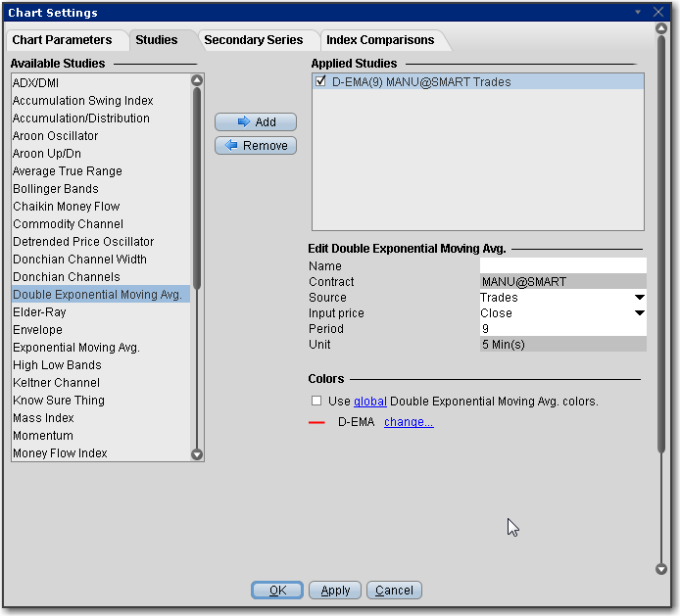Viewport: 680px width, 616px height.
Task: Open the title bar pin menu arrow
Action: click(x=639, y=12)
